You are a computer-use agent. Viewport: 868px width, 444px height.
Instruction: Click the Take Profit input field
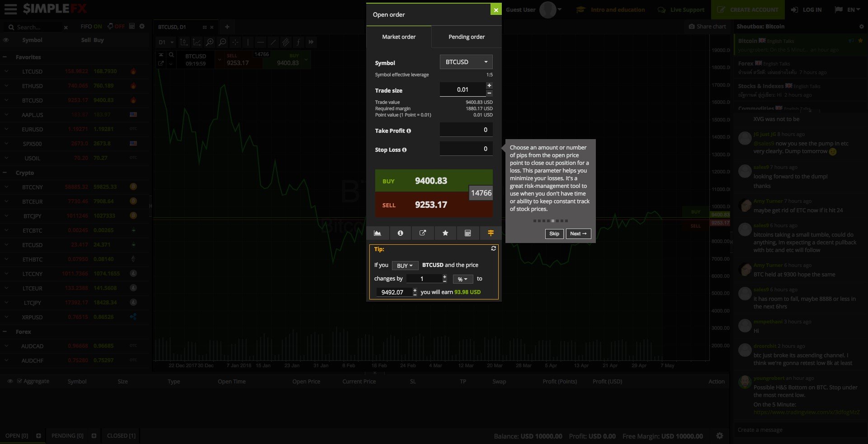click(466, 130)
